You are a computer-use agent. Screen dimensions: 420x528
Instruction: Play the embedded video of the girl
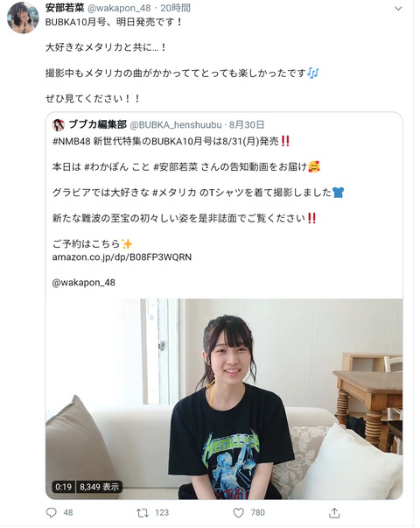point(224,398)
